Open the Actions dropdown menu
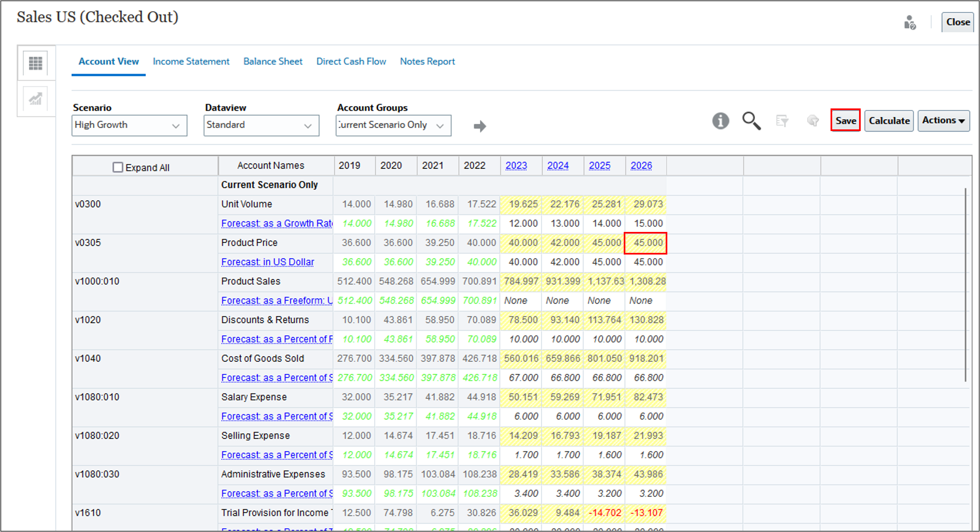 [943, 121]
